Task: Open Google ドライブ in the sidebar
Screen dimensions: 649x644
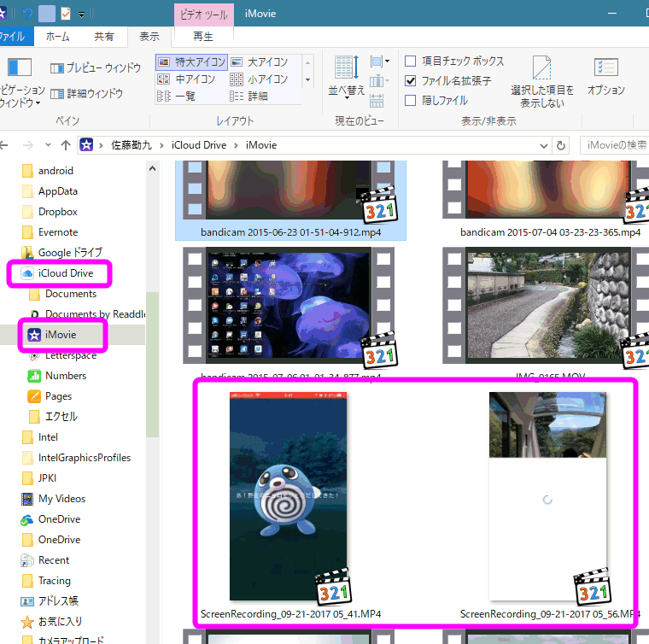Action: [x=69, y=253]
